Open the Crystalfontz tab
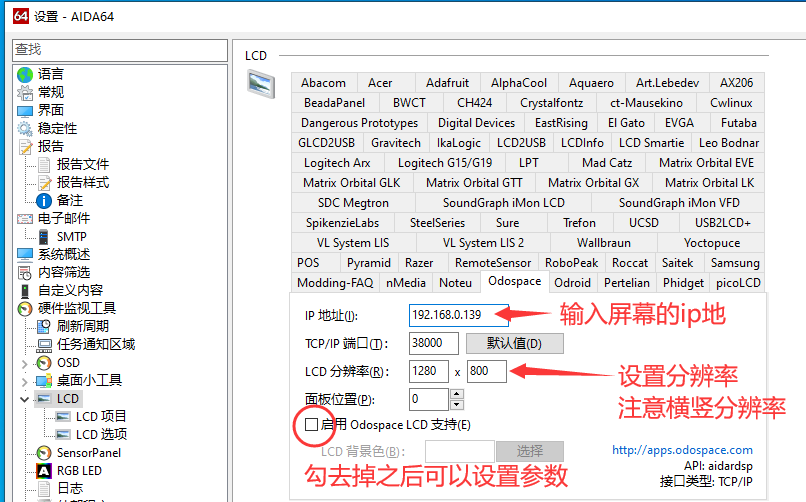 click(552, 103)
